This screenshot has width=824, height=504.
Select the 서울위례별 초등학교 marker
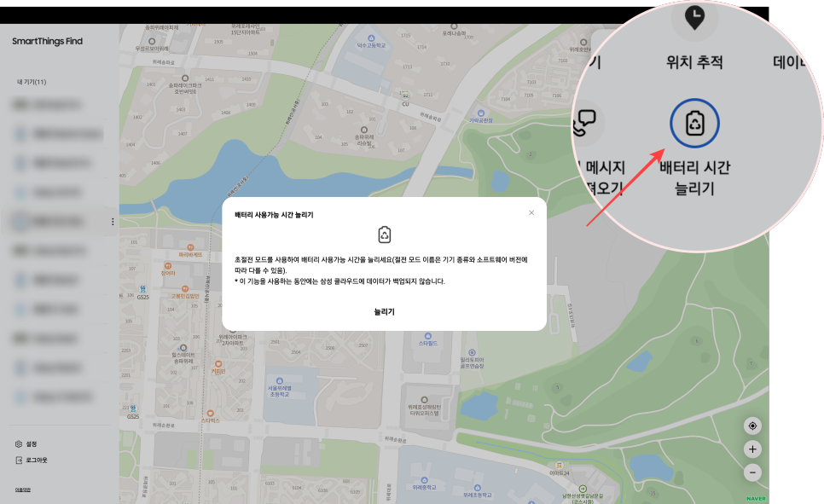point(280,381)
